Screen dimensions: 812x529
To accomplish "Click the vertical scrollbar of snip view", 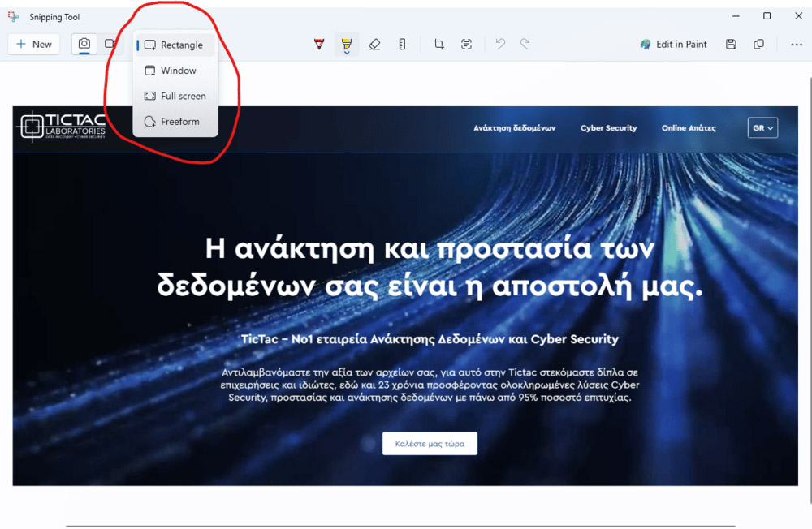I will click(810, 290).
